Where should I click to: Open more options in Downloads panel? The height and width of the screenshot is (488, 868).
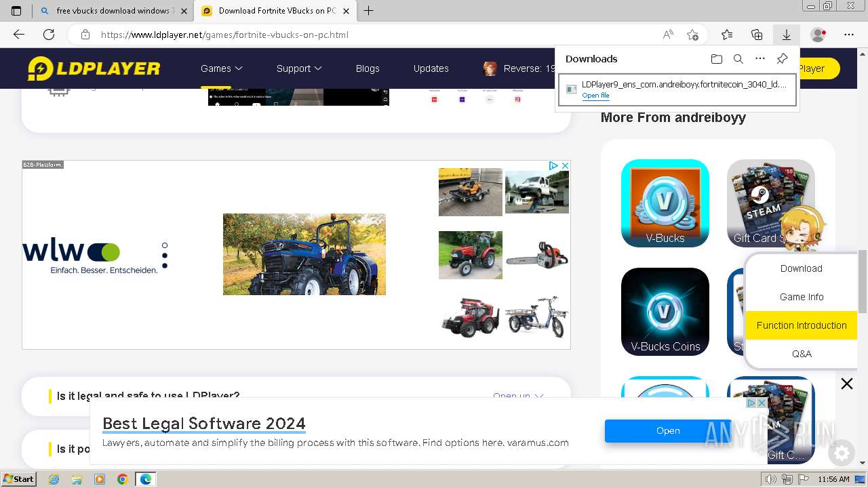pyautogui.click(x=760, y=59)
